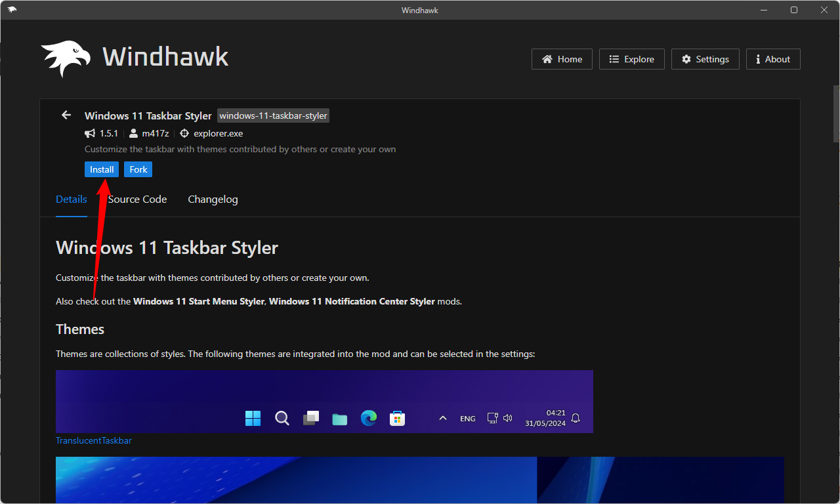Click the windows-11-taskbar-styler tag
This screenshot has height=504, width=840.
(273, 115)
